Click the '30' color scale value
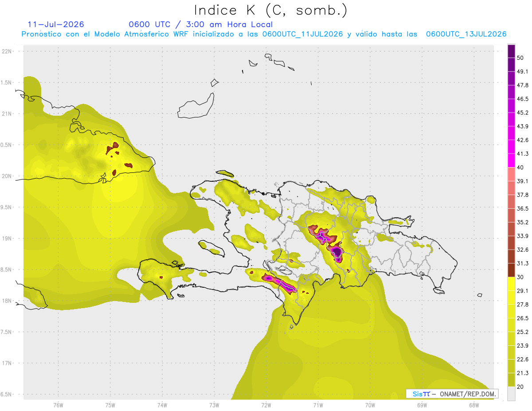The image size is (532, 411). (521, 277)
